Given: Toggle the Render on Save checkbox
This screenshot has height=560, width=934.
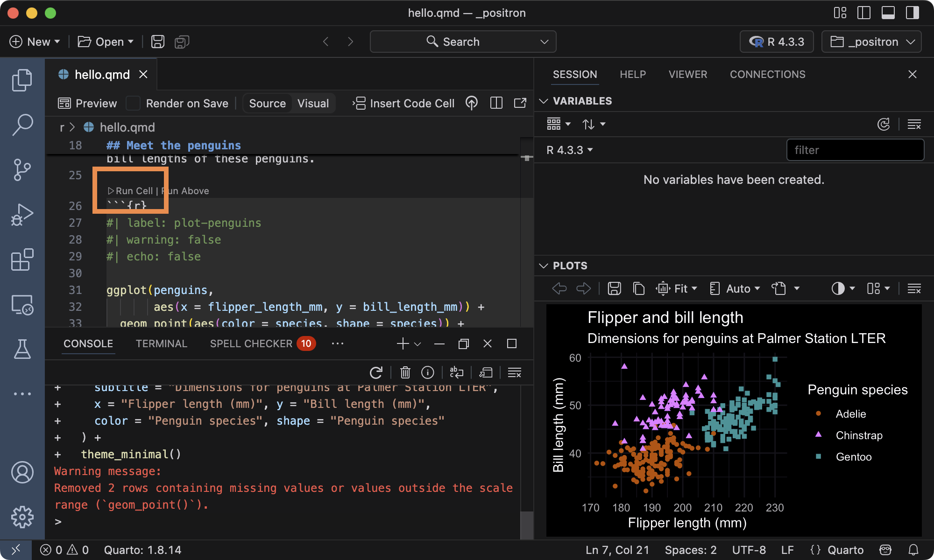Looking at the screenshot, I should point(133,103).
